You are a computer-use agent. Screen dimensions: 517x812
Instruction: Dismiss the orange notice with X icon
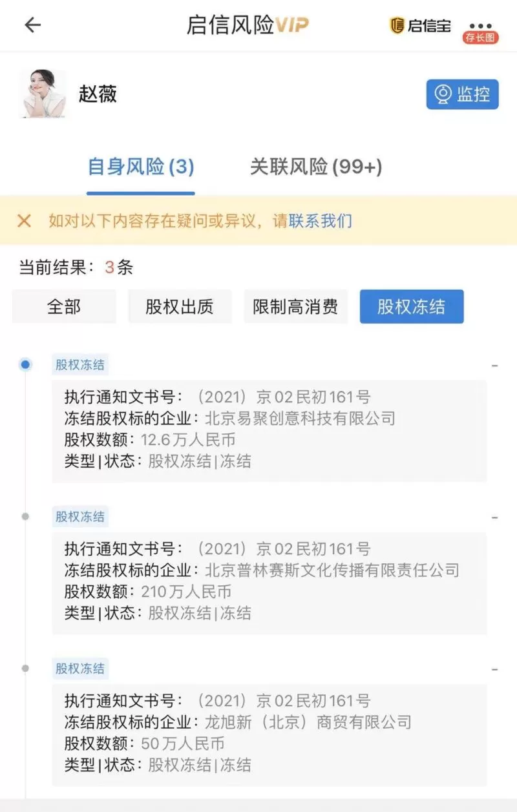[x=25, y=221]
